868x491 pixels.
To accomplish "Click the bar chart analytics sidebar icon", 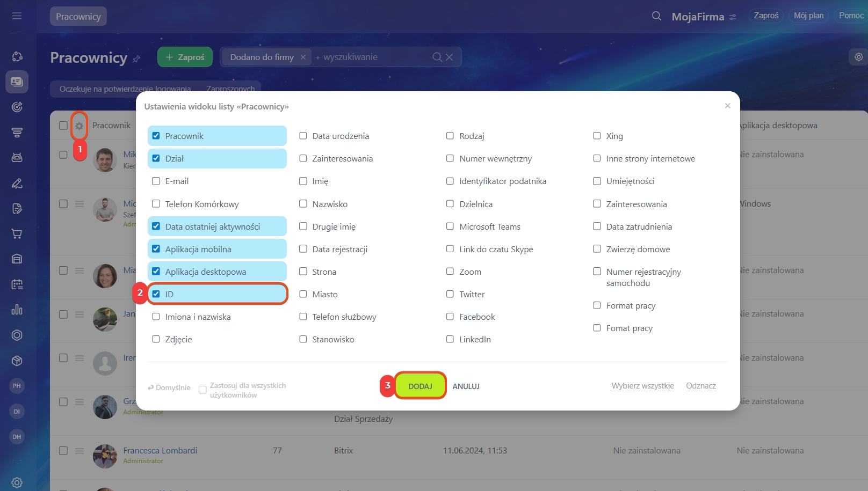I will click(x=17, y=310).
